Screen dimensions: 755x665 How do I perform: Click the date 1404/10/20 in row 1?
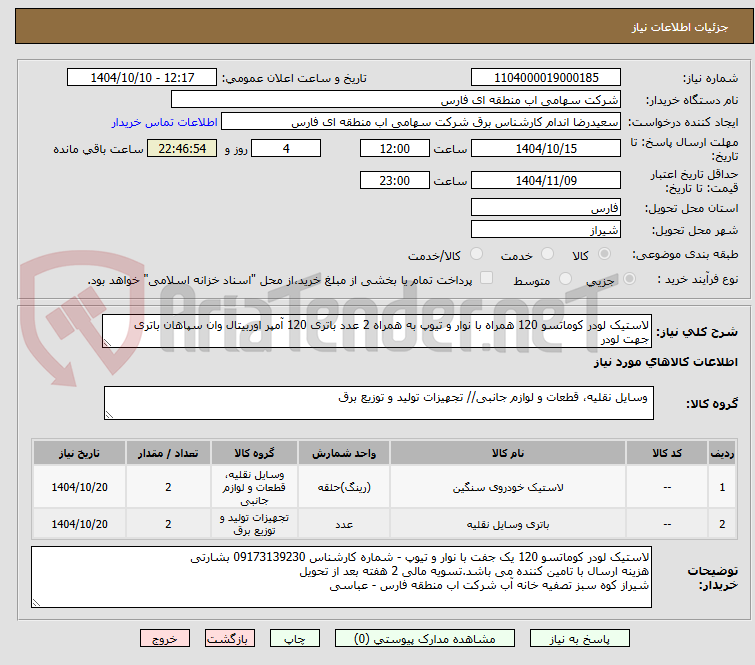click(79, 487)
